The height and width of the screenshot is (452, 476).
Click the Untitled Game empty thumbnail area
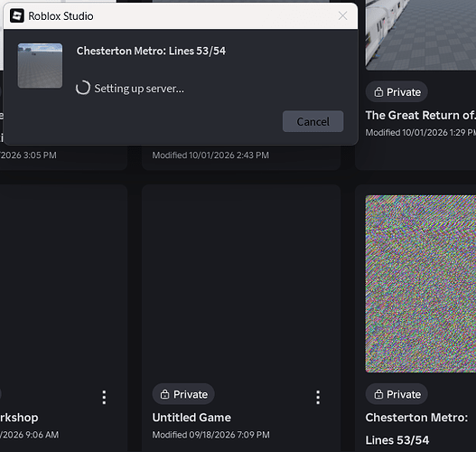coord(241,284)
